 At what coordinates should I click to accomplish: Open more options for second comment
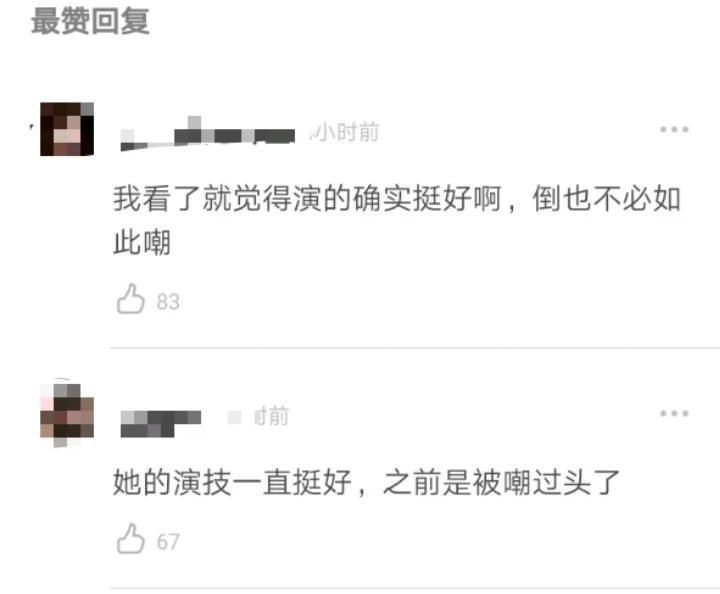[x=674, y=414]
